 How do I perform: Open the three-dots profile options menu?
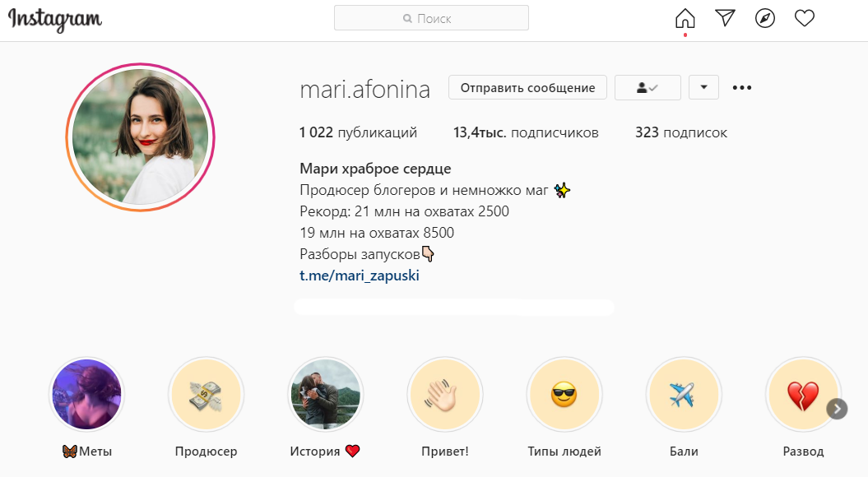(x=742, y=87)
